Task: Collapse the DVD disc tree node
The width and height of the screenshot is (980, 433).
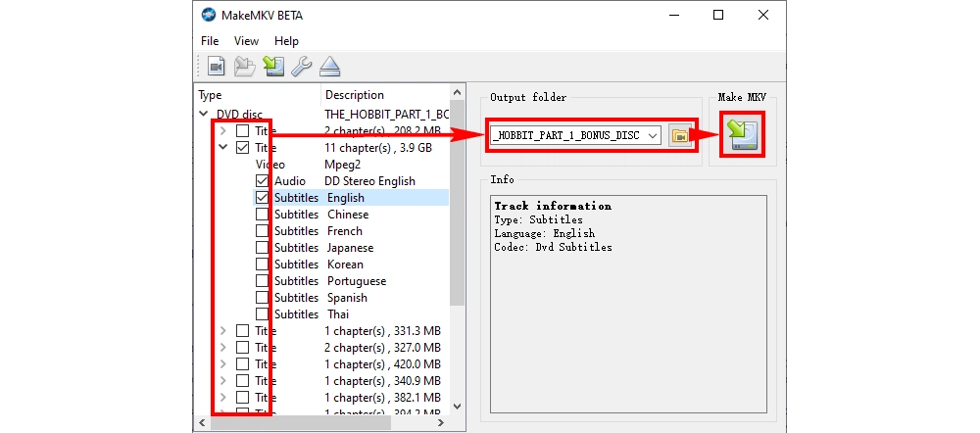Action: (x=204, y=115)
